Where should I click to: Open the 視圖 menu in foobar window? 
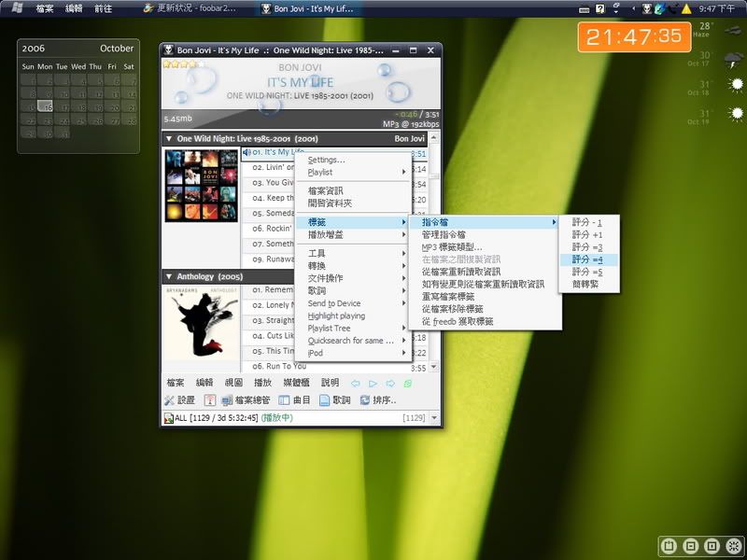click(233, 383)
